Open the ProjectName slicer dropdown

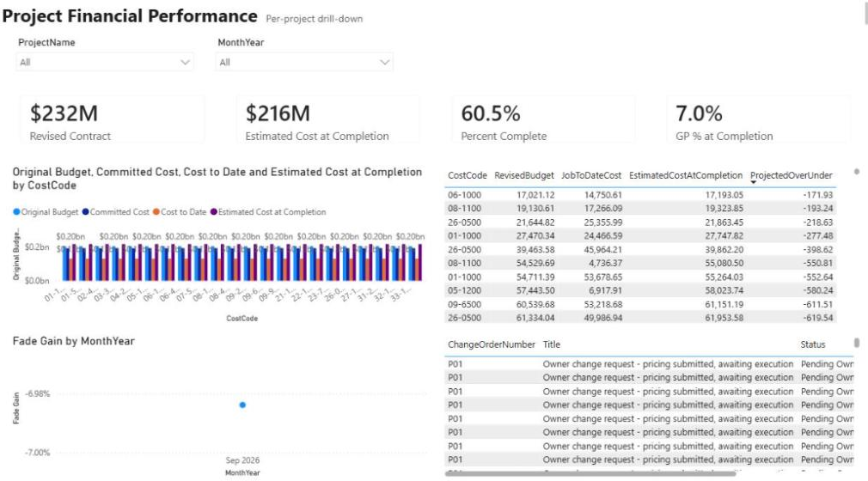105,62
